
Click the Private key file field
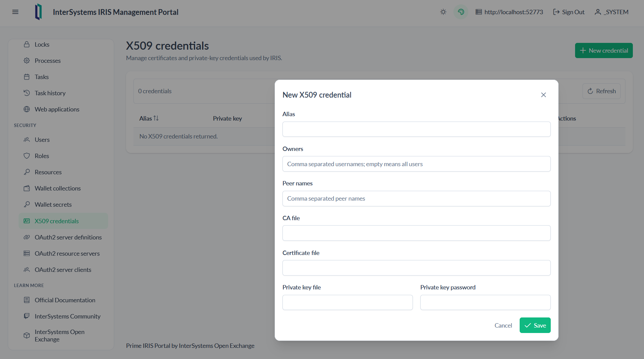coord(348,302)
